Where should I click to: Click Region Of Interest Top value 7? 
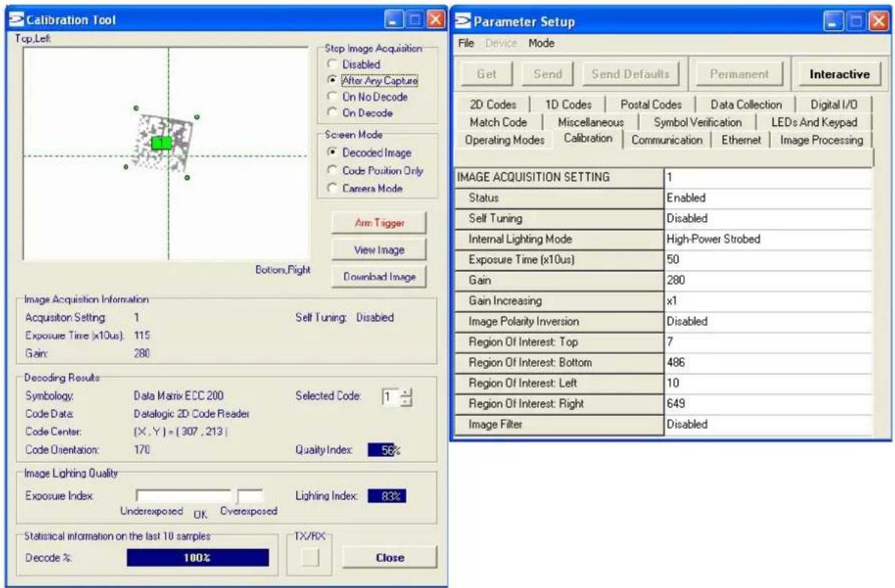[x=768, y=341]
